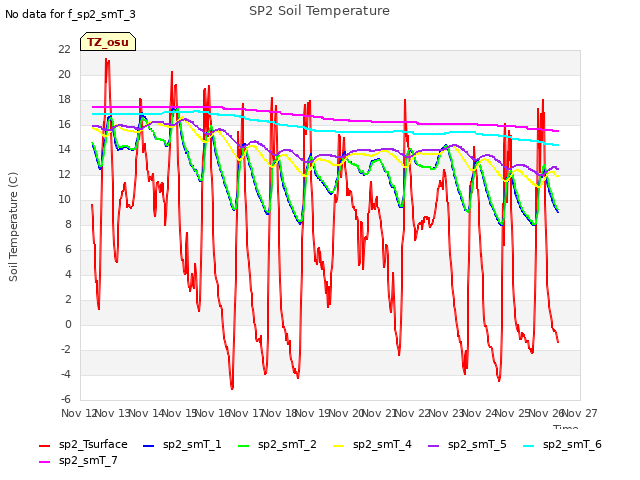Select the sp2_Tsurface legend label
The height and width of the screenshot is (480, 640).
pos(93,444)
